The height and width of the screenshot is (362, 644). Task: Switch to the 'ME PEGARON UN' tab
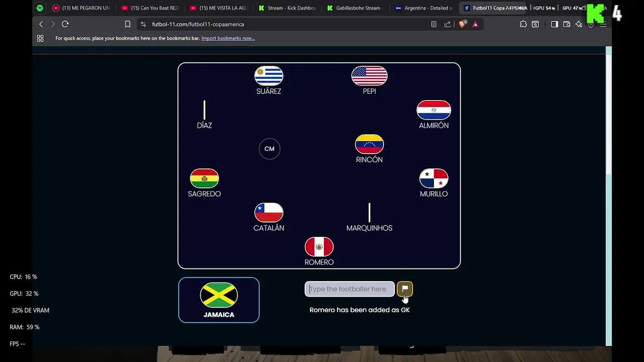pos(82,8)
